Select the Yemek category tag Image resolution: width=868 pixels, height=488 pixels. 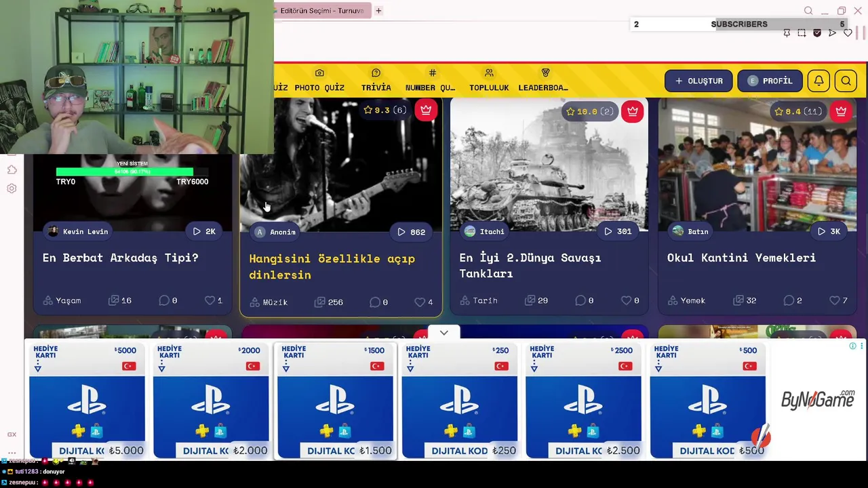(686, 300)
